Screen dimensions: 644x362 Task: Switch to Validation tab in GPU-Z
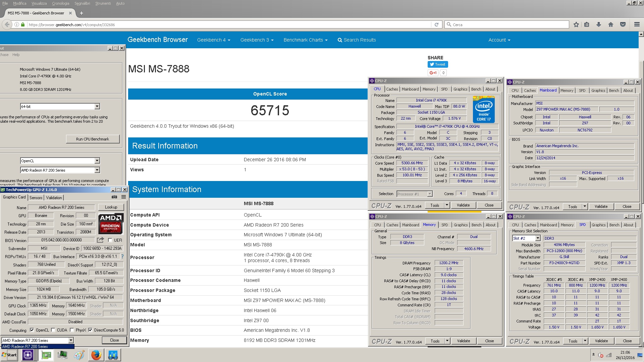pyautogui.click(x=54, y=198)
